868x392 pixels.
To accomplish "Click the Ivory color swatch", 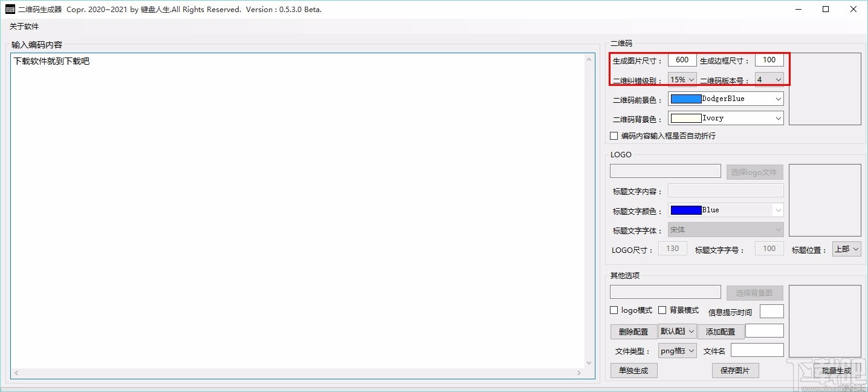I will pos(686,118).
